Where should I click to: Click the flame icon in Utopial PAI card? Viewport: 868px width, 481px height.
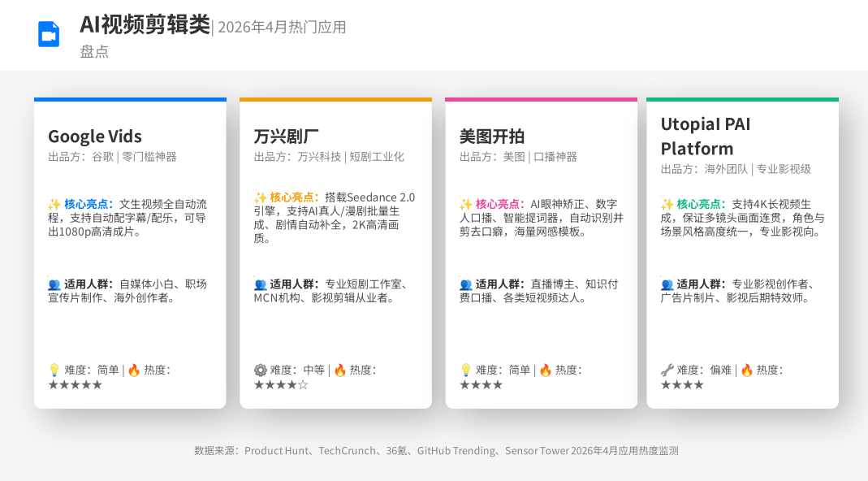(x=747, y=370)
